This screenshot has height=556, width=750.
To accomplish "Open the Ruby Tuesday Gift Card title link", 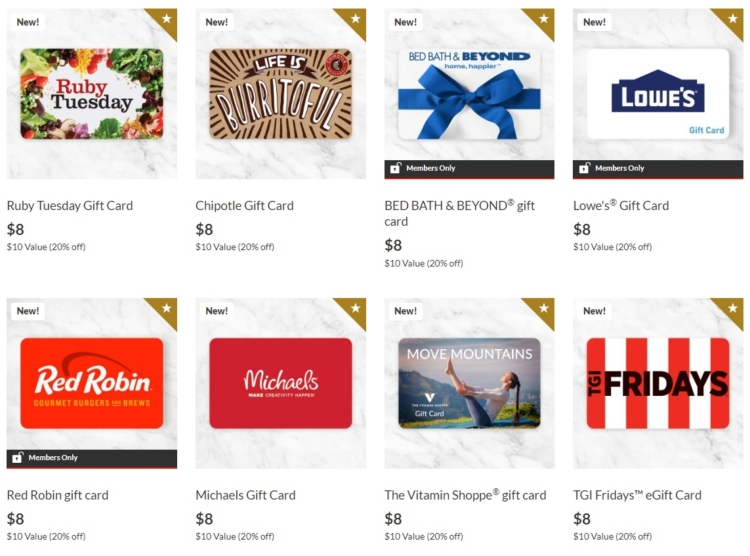I will coord(70,206).
